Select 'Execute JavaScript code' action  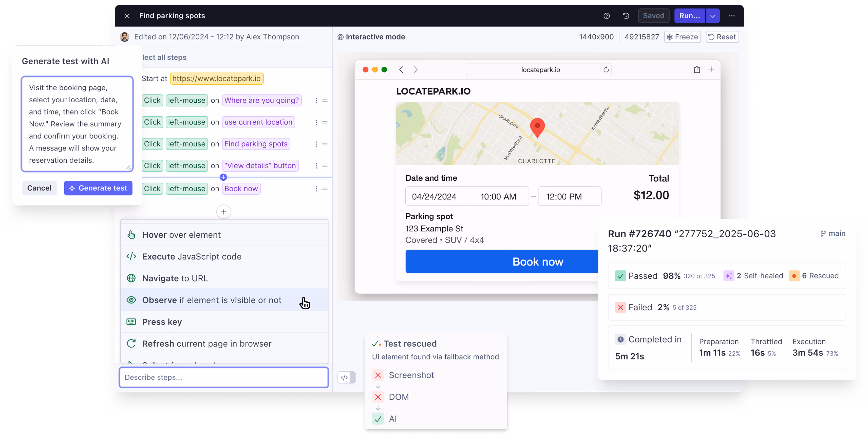point(224,256)
